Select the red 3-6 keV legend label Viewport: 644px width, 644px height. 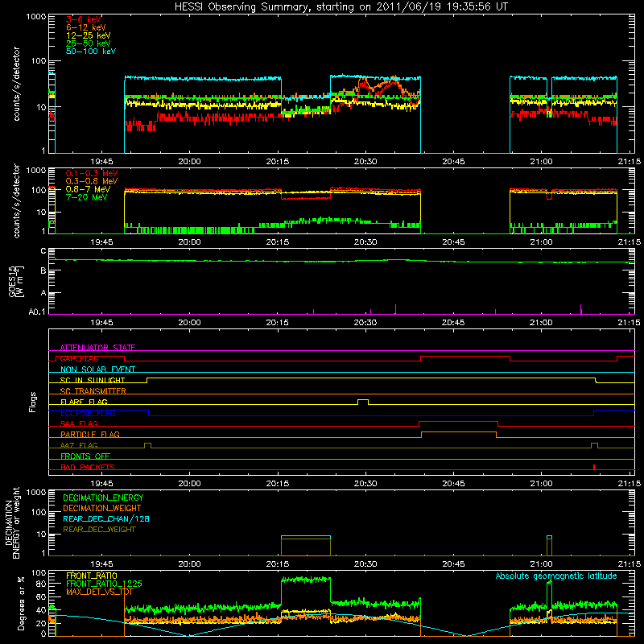pyautogui.click(x=83, y=19)
